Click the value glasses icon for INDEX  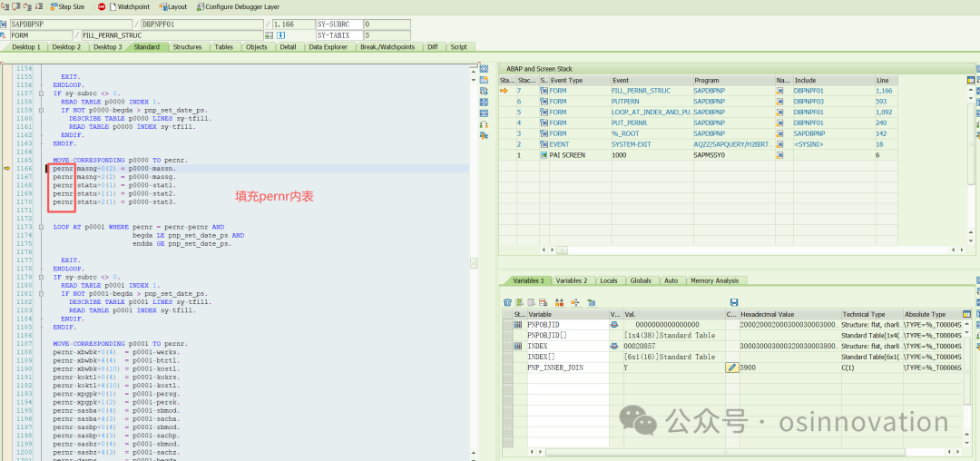click(615, 346)
